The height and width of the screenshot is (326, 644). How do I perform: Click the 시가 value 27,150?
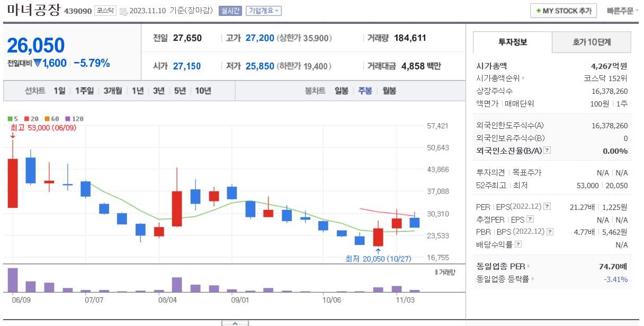tap(187, 66)
